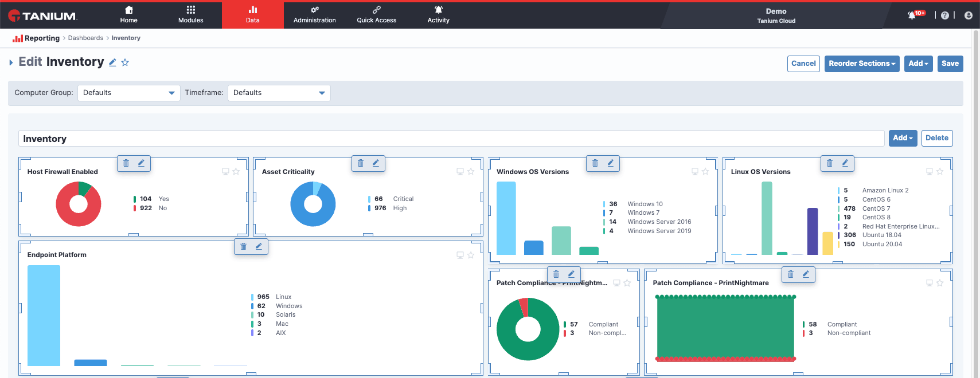
Task: Go to Dashboards breadcrumb link
Action: click(85, 38)
